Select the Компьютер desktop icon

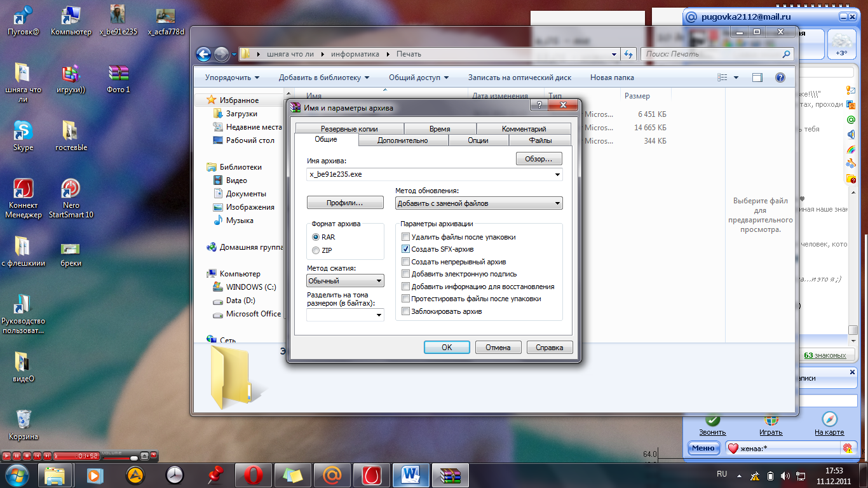point(71,20)
